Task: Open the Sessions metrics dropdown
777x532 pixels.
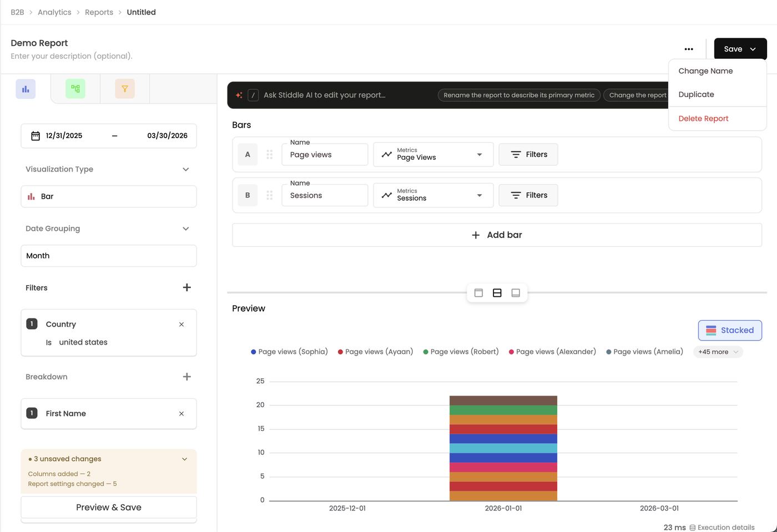Action: (x=433, y=195)
